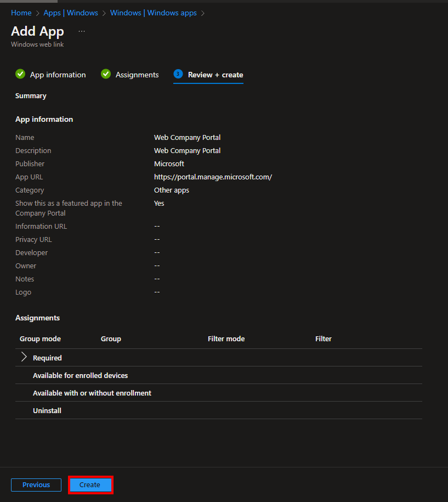Switch to the App information step

coord(58,75)
